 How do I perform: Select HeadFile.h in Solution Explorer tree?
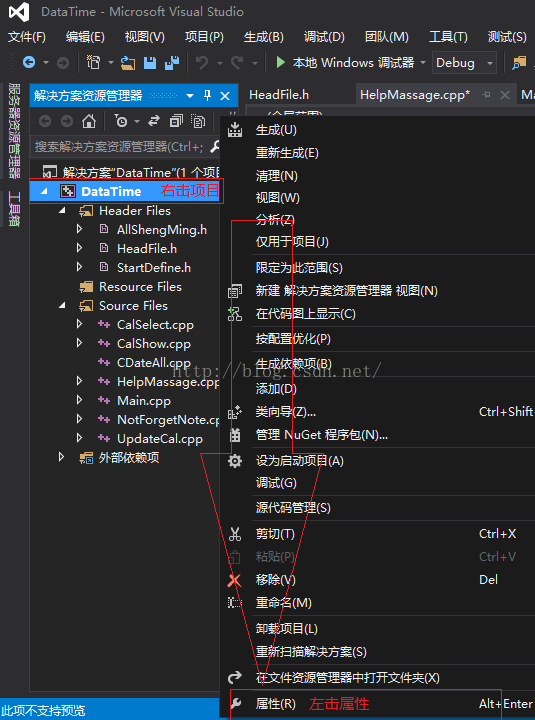pos(146,248)
